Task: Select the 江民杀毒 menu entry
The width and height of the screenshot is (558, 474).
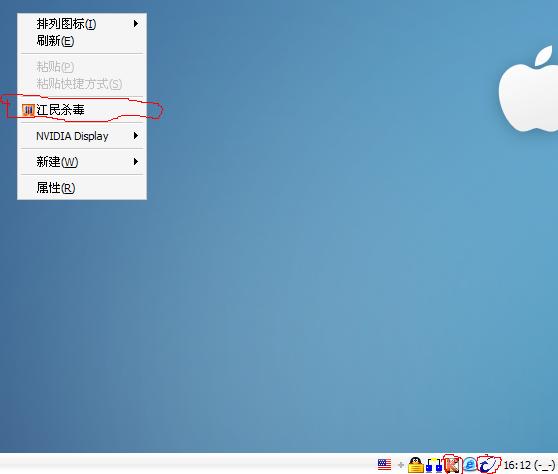Action: click(x=82, y=110)
